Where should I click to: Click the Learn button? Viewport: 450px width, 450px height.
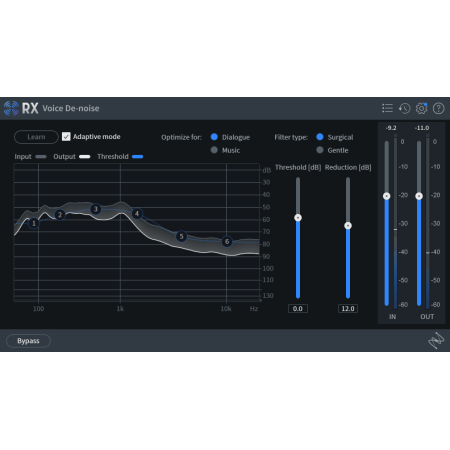(36, 137)
